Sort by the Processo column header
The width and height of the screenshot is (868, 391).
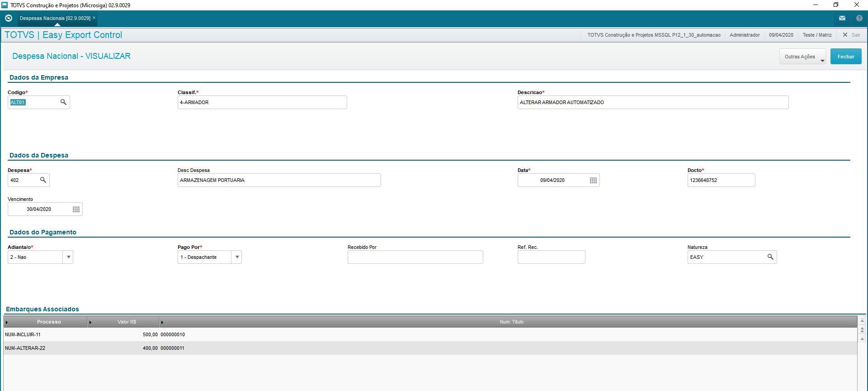tap(49, 322)
